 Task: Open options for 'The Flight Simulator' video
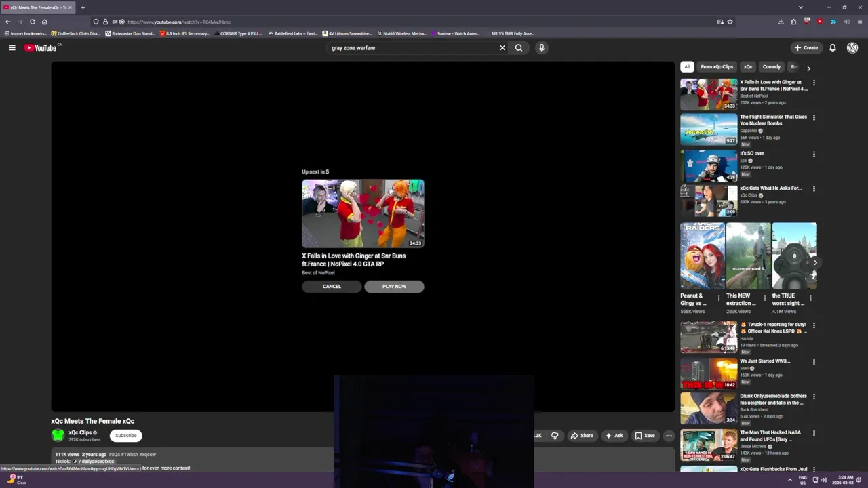pos(814,117)
